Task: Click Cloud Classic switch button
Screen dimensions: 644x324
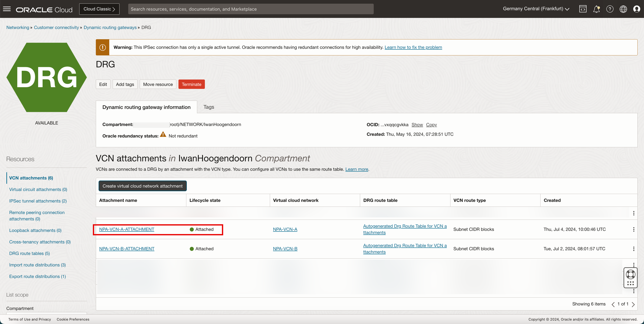Action: pos(99,9)
